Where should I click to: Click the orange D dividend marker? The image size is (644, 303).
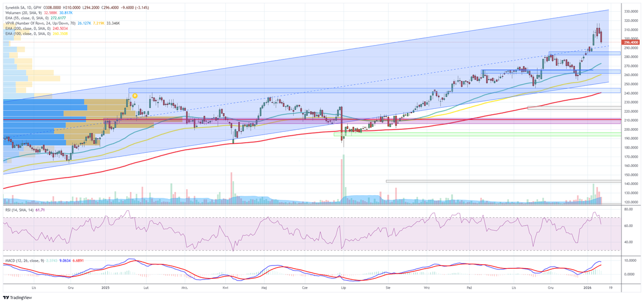coord(135,95)
